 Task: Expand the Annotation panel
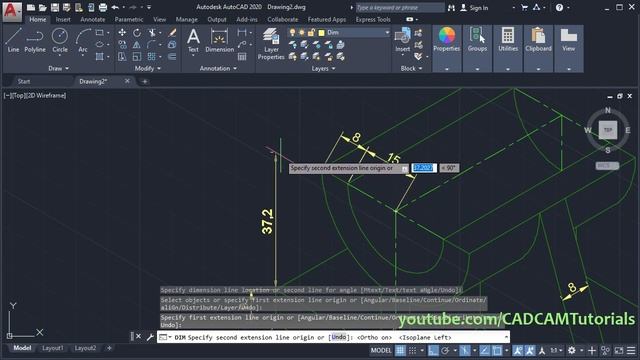218,69
